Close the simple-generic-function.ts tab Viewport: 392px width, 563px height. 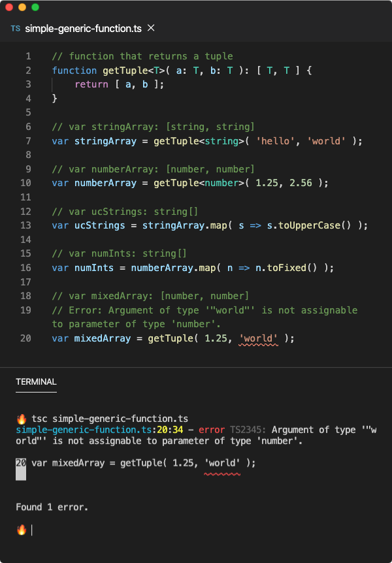click(152, 28)
